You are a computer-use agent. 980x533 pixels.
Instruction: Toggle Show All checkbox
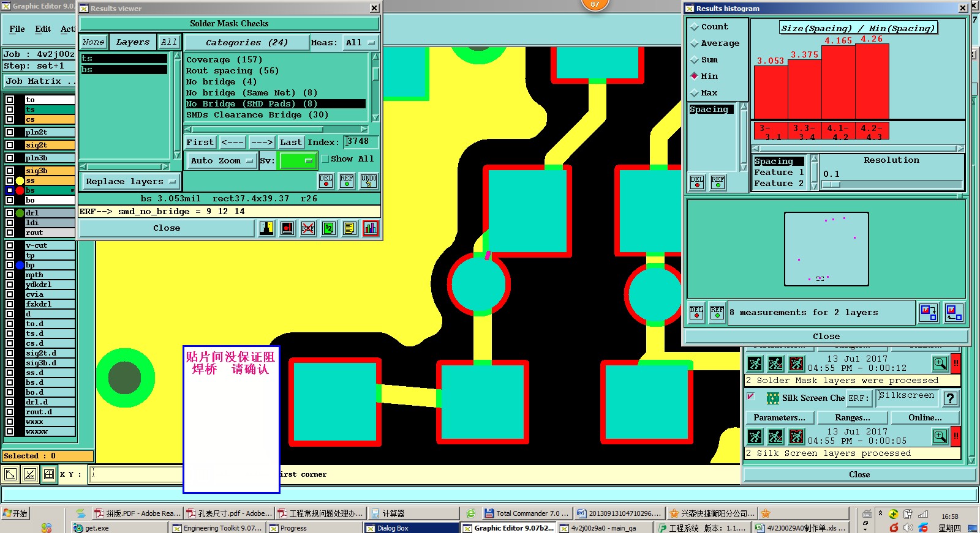325,159
